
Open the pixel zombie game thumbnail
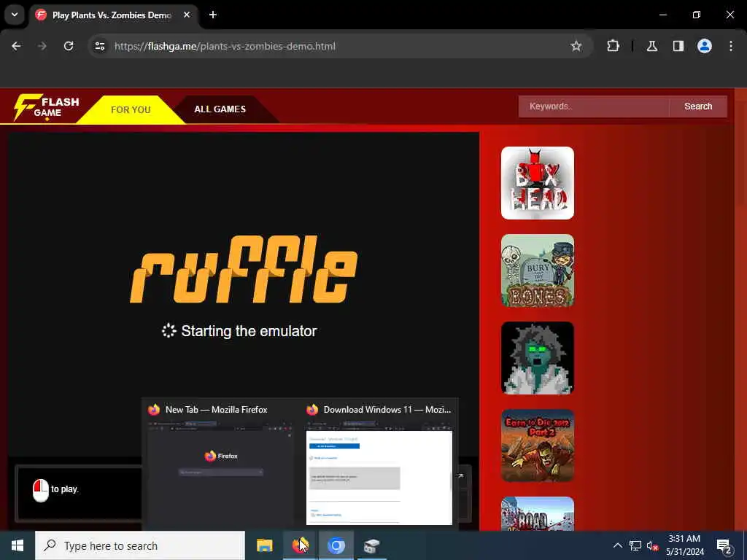click(538, 358)
